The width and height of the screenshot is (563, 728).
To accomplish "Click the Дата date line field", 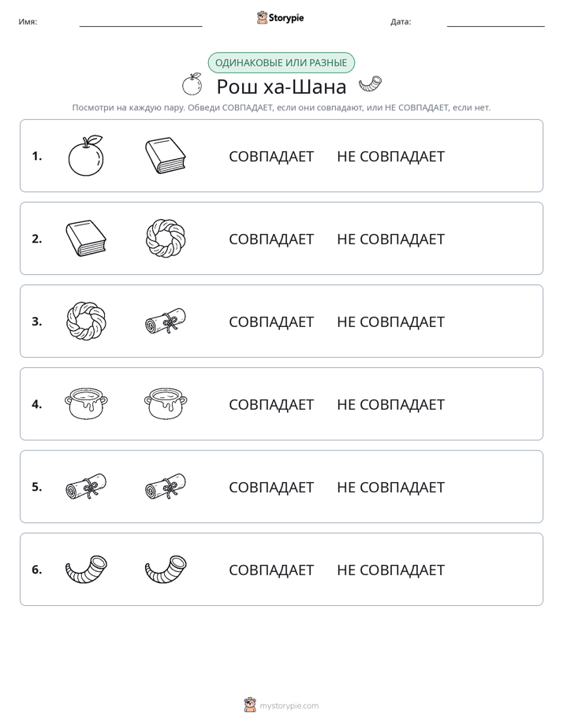I will (496, 22).
